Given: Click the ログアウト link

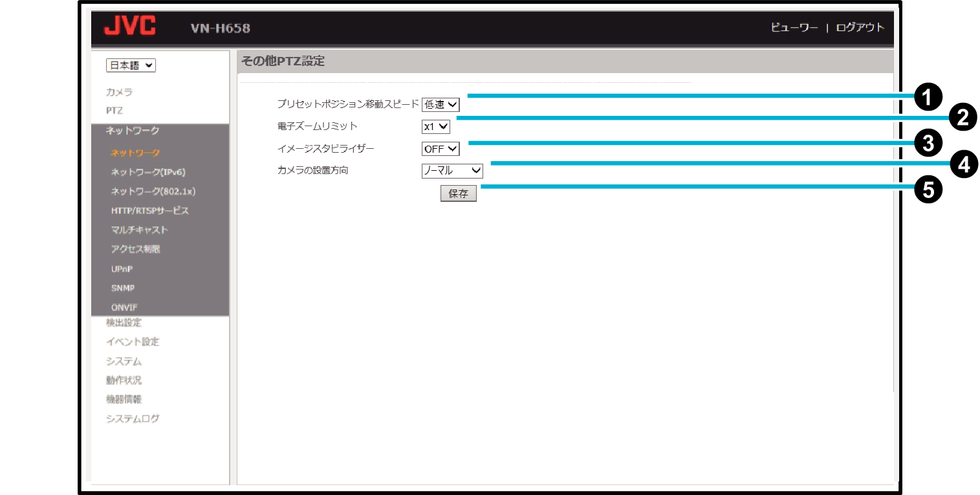Looking at the screenshot, I should [860, 28].
